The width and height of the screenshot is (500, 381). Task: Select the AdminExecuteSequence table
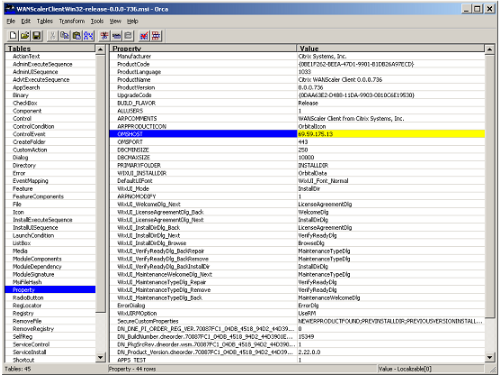point(42,64)
